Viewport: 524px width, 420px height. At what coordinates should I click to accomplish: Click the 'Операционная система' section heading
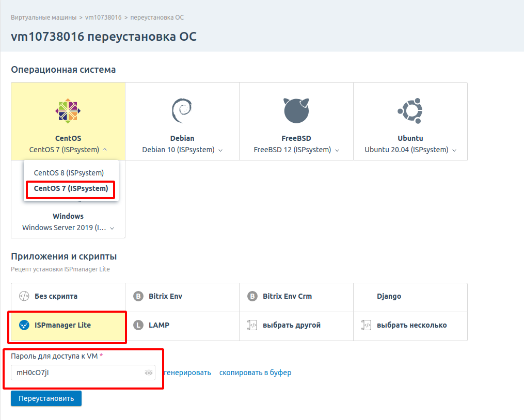point(63,70)
